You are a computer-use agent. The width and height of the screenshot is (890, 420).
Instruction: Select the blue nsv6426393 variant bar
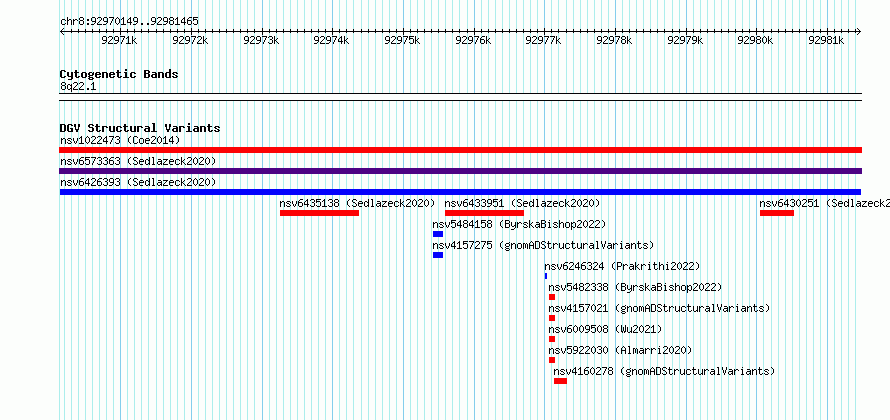point(460,192)
